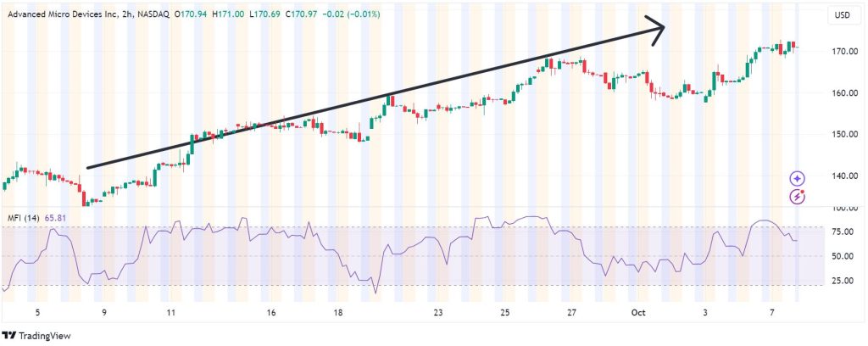
Task: Click the 25.00 MFI scale label
Action: (841, 281)
